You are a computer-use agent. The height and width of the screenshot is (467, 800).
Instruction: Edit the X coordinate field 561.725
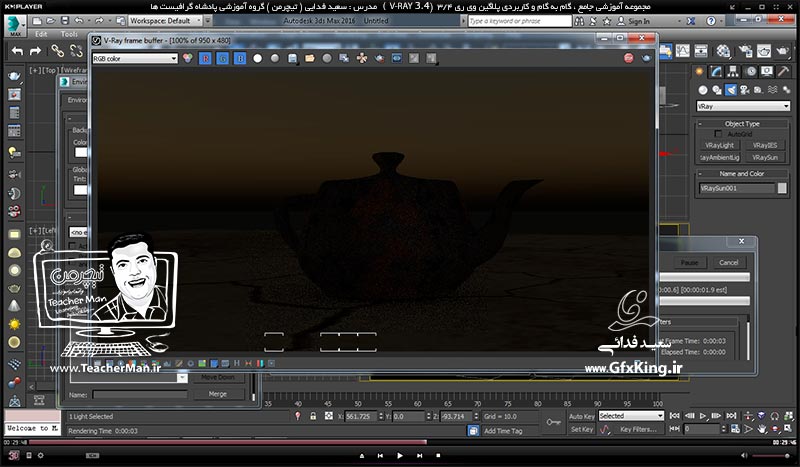(361, 416)
